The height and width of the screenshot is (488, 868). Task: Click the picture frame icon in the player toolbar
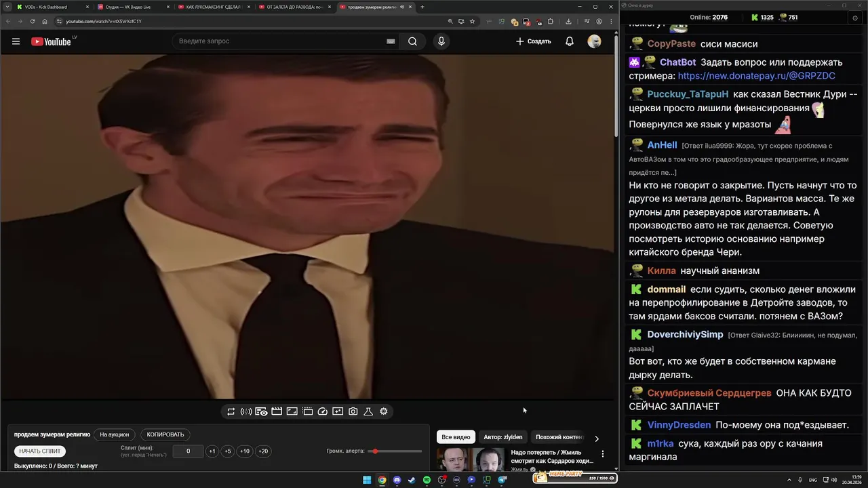(x=292, y=411)
